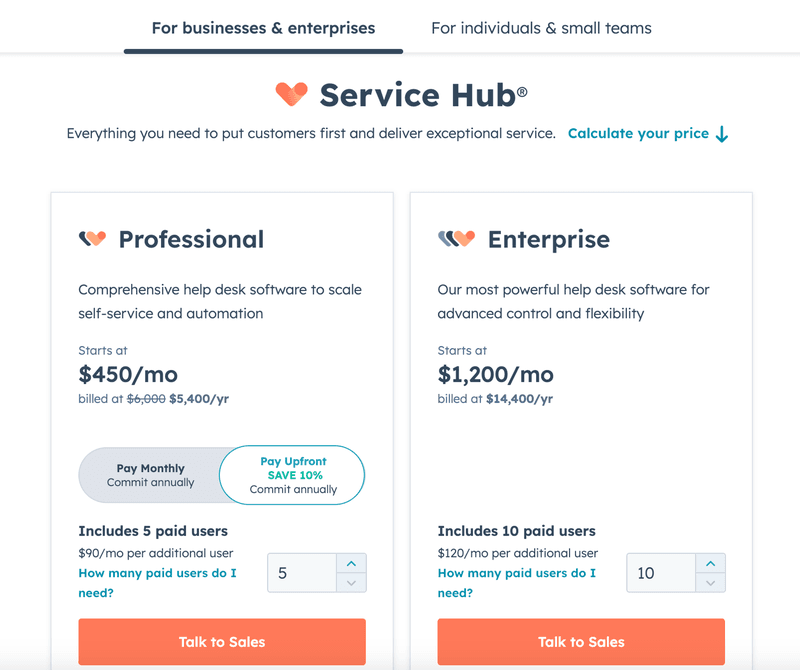Select Pay Upfront Save 10% option
Screen dimensions: 800x670
coord(292,475)
